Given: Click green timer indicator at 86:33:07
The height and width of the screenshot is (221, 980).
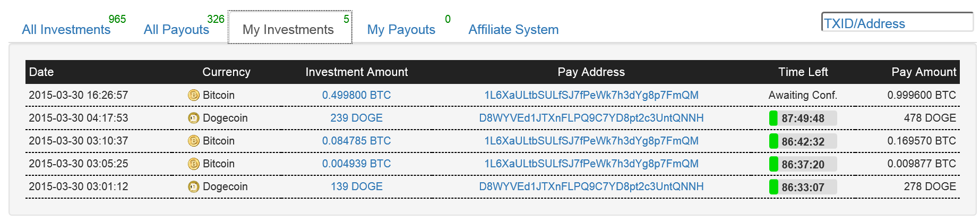Looking at the screenshot, I should pyautogui.click(x=773, y=186).
